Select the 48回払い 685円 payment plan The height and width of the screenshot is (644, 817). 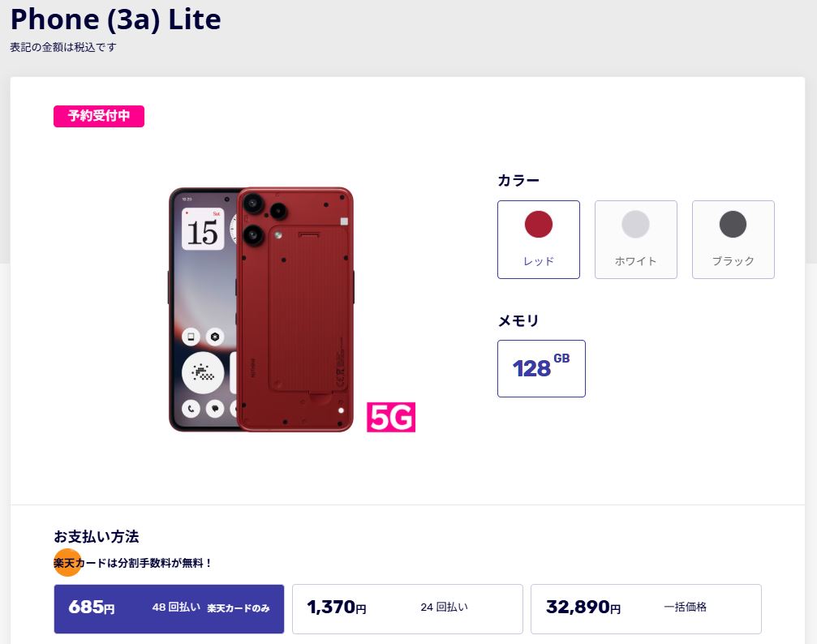point(168,608)
